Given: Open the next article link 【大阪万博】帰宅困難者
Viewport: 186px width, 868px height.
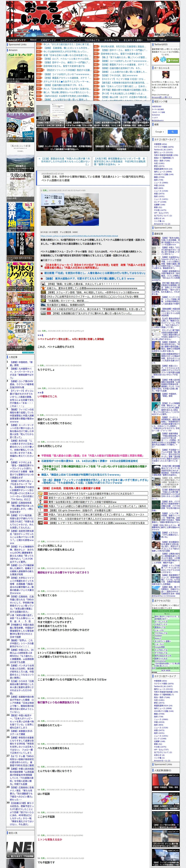Looking at the screenshot, I should pos(120,161).
